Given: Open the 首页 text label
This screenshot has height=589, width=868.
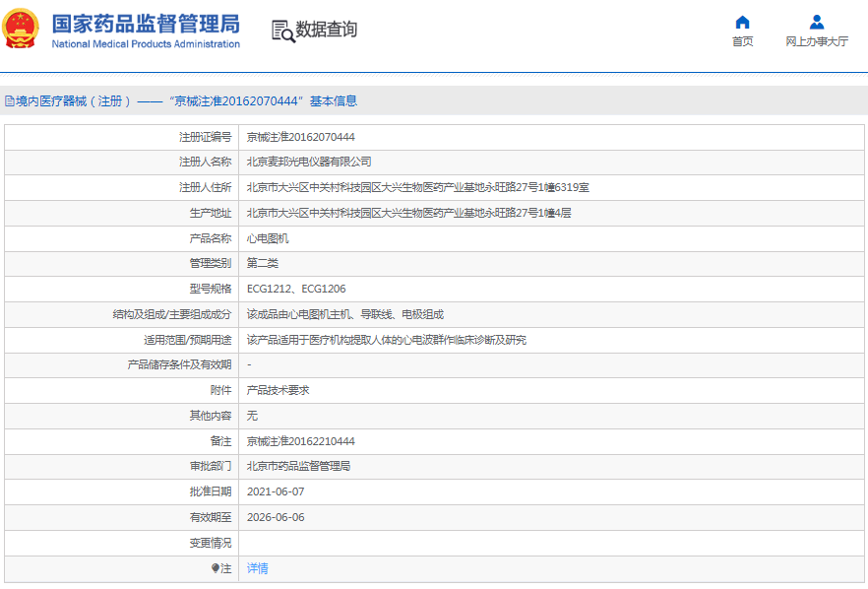Looking at the screenshot, I should click(x=743, y=41).
